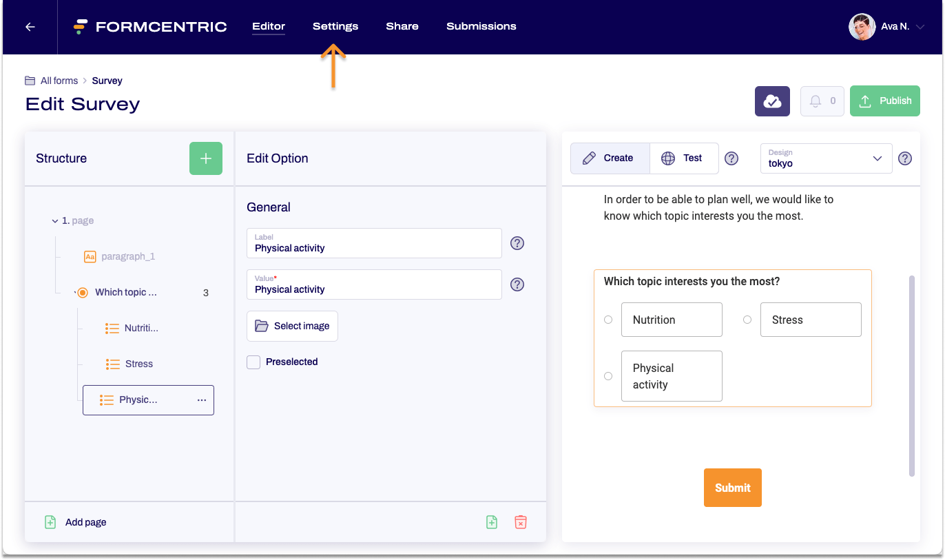Open the notification bell icon

point(822,101)
